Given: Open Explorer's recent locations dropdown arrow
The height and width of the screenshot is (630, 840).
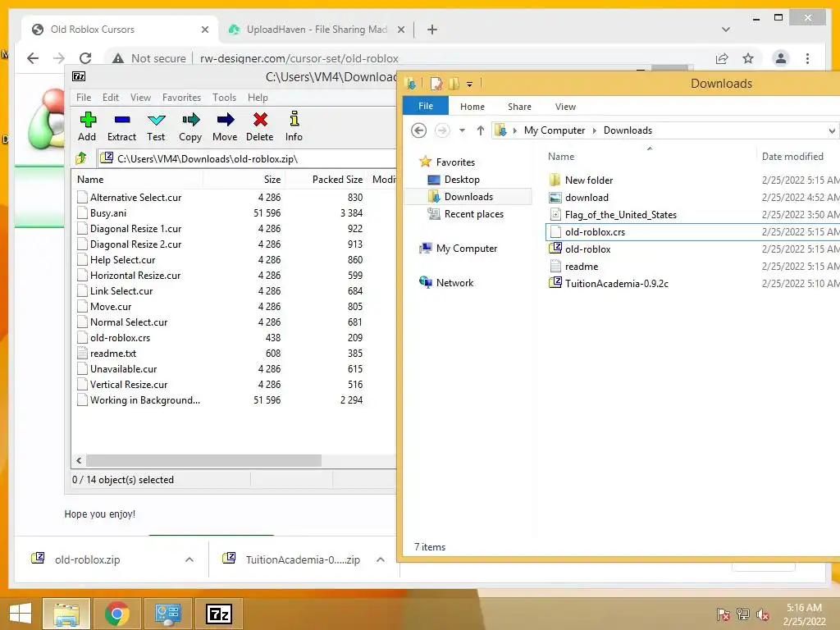Looking at the screenshot, I should [462, 130].
